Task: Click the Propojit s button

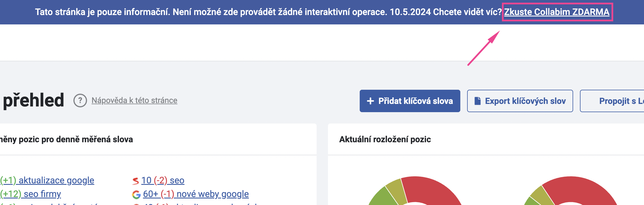Action: pos(612,101)
